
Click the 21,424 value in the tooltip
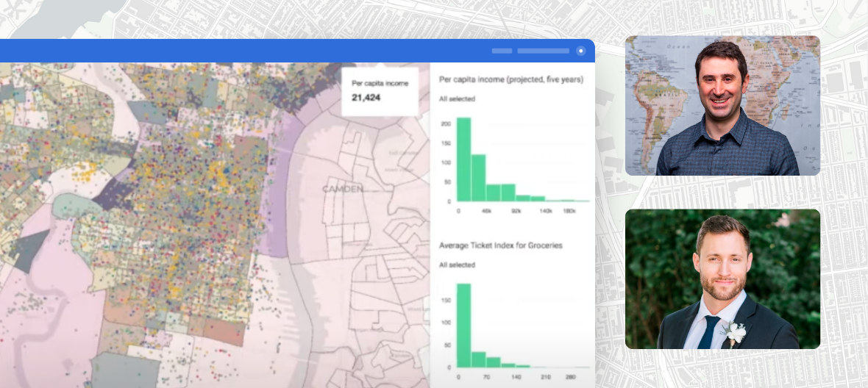366,98
